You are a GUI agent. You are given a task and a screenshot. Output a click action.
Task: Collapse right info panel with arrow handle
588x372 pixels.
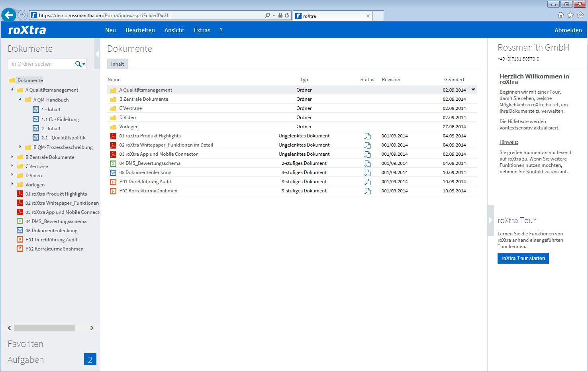pyautogui.click(x=491, y=220)
